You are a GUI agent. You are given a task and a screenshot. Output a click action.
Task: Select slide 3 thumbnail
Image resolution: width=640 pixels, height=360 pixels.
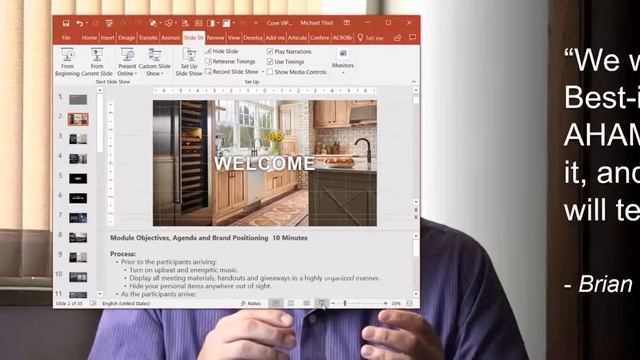click(78, 139)
